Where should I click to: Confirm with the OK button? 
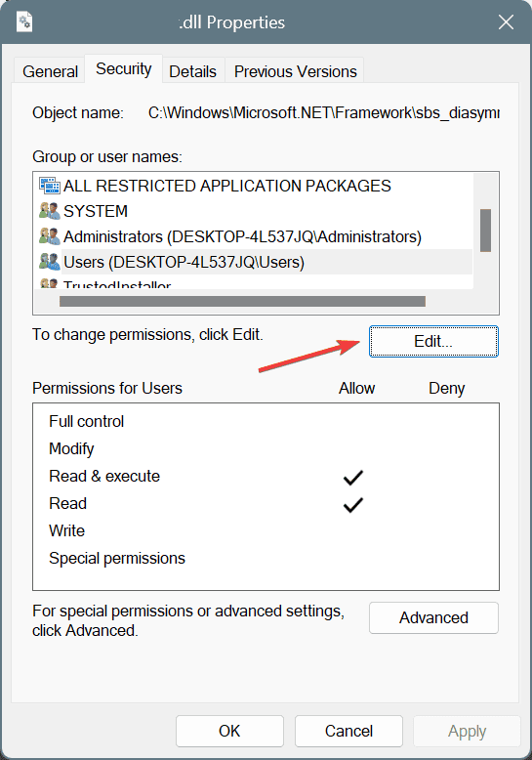click(x=229, y=731)
